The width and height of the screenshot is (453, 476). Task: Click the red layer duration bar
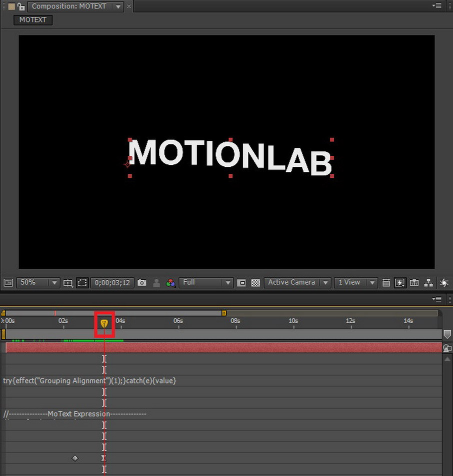pyautogui.click(x=224, y=348)
